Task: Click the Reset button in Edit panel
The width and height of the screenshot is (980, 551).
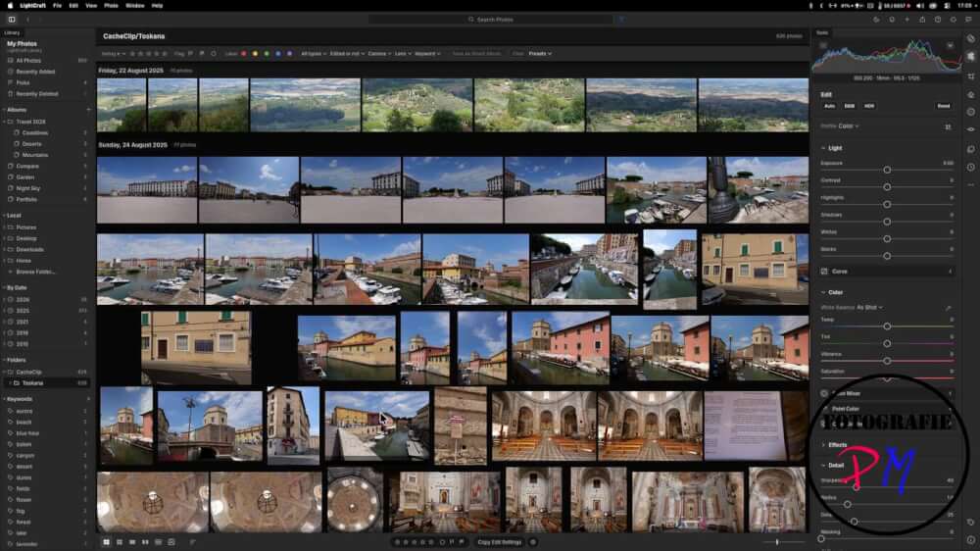Action: (944, 106)
